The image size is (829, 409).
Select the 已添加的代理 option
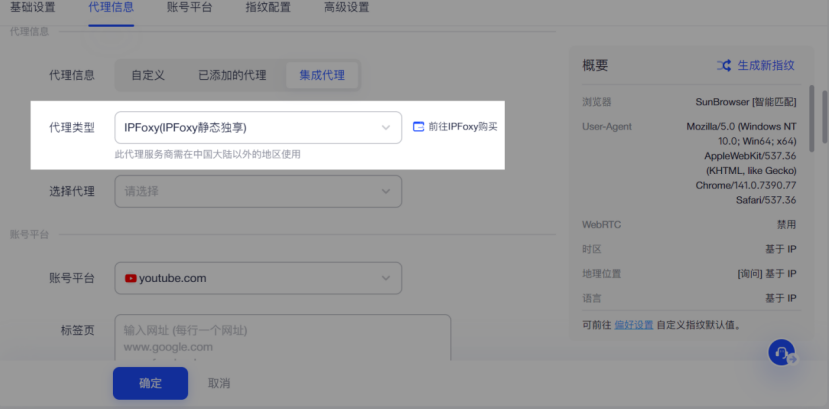click(x=232, y=75)
